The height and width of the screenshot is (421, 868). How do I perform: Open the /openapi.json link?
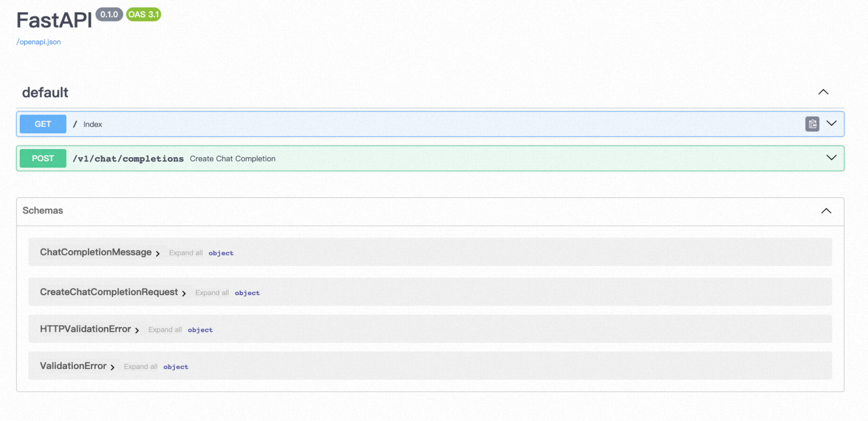pyautogui.click(x=39, y=42)
